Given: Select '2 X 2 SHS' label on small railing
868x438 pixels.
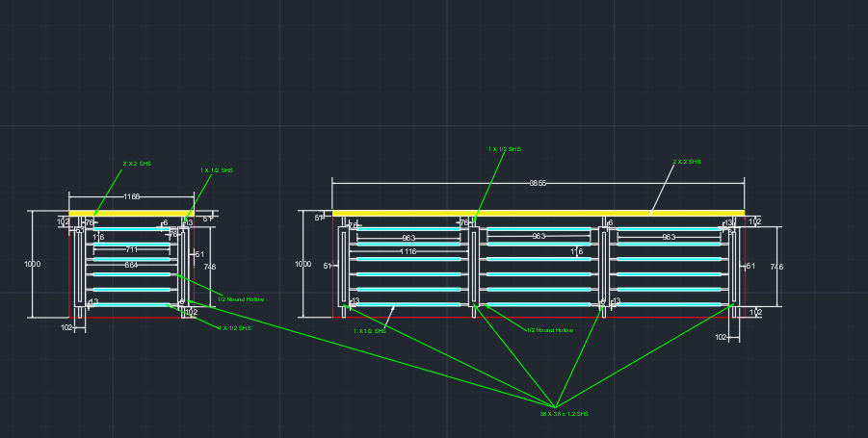Looking at the screenshot, I should 137,164.
